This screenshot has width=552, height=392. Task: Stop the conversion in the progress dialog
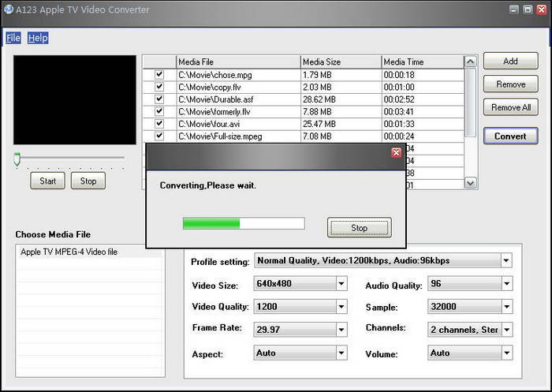pyautogui.click(x=359, y=228)
